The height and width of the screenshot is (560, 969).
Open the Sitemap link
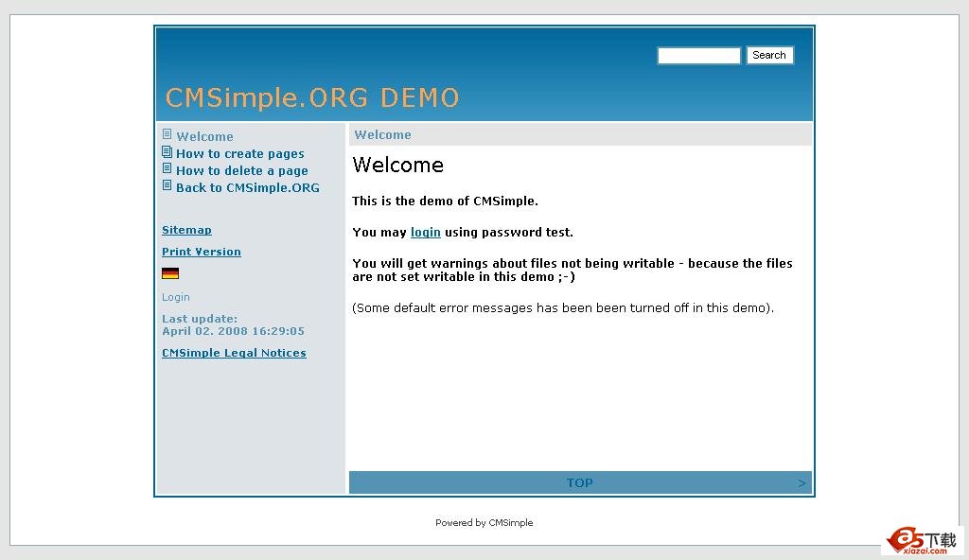click(186, 230)
